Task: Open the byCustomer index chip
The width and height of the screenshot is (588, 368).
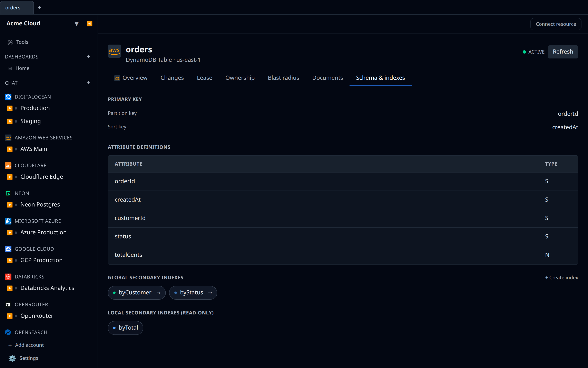Action: click(x=137, y=293)
